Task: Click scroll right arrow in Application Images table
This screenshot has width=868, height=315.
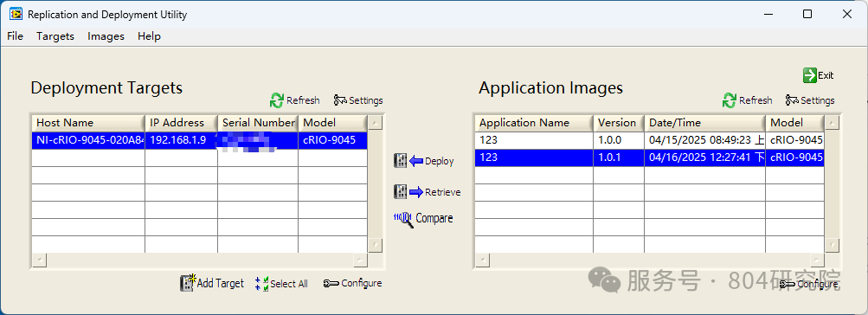Action: point(817,260)
